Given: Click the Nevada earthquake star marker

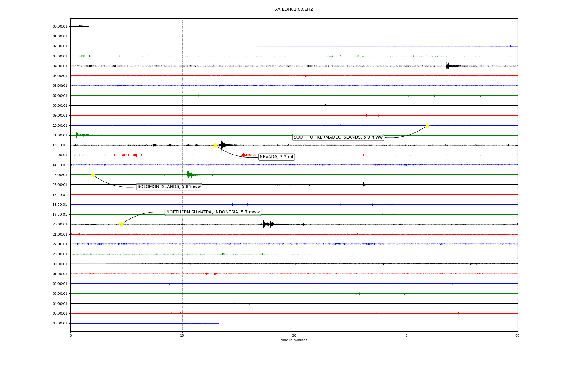Looking at the screenshot, I should (x=215, y=145).
